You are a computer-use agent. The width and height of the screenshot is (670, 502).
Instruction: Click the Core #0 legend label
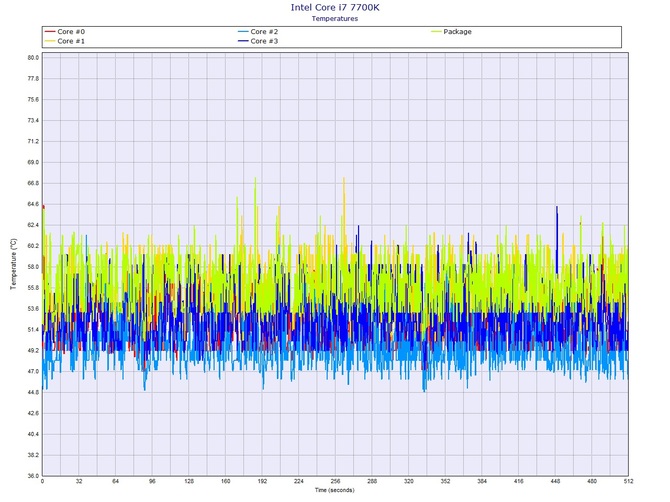tap(71, 32)
